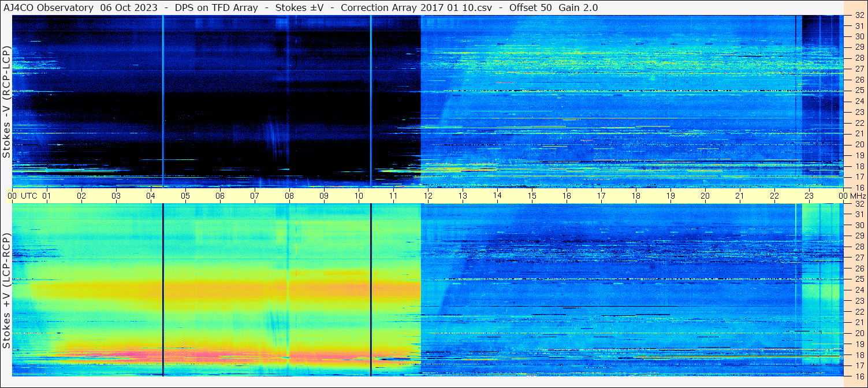This screenshot has width=868, height=388.
Task: Click hour label '14' on time axis
Action: tap(497, 196)
